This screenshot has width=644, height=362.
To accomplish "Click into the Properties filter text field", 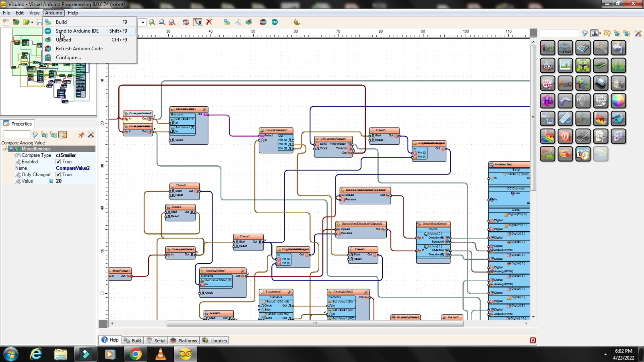I will point(17,135).
